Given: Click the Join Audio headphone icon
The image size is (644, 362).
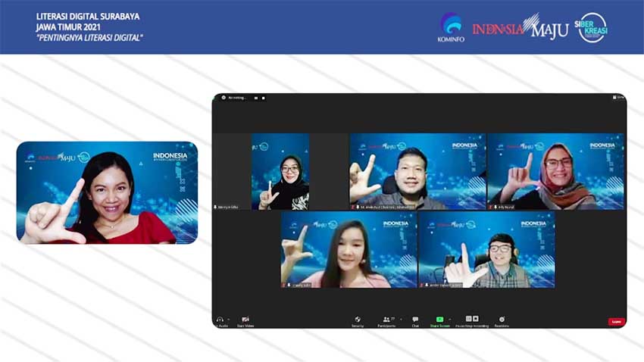Looking at the screenshot, I should 220,320.
